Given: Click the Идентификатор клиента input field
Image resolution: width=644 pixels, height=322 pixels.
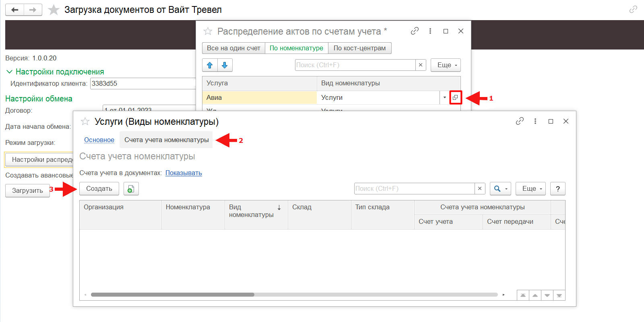Looking at the screenshot, I should tap(143, 84).
